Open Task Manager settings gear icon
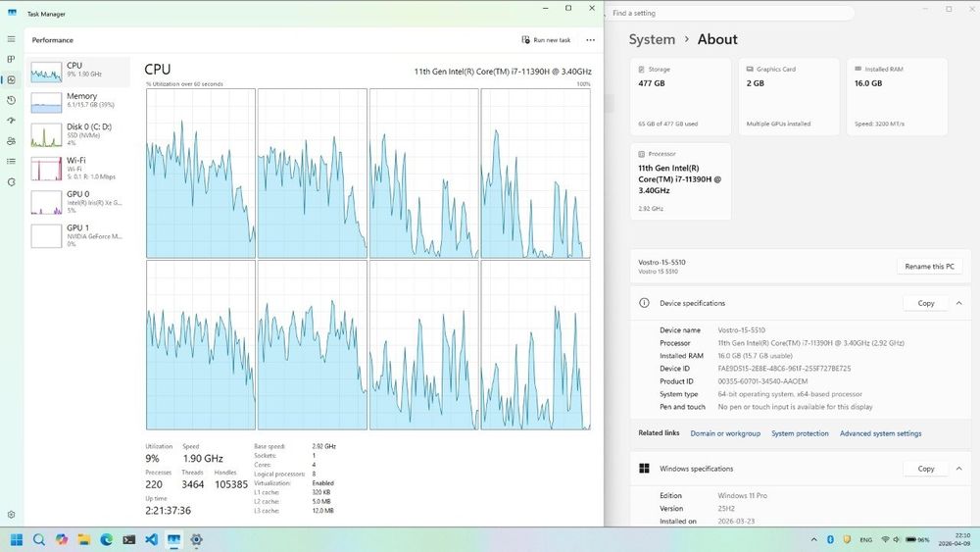The height and width of the screenshot is (552, 980). 11,515
